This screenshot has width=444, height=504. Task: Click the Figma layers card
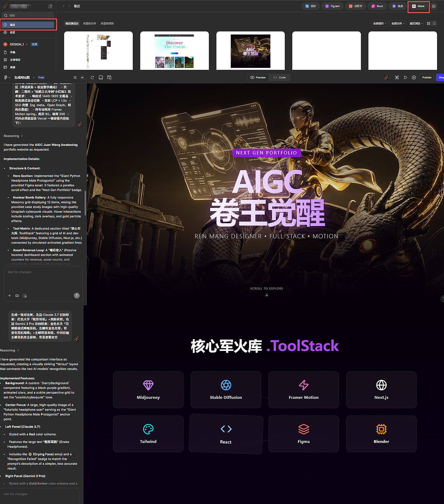[304, 434]
